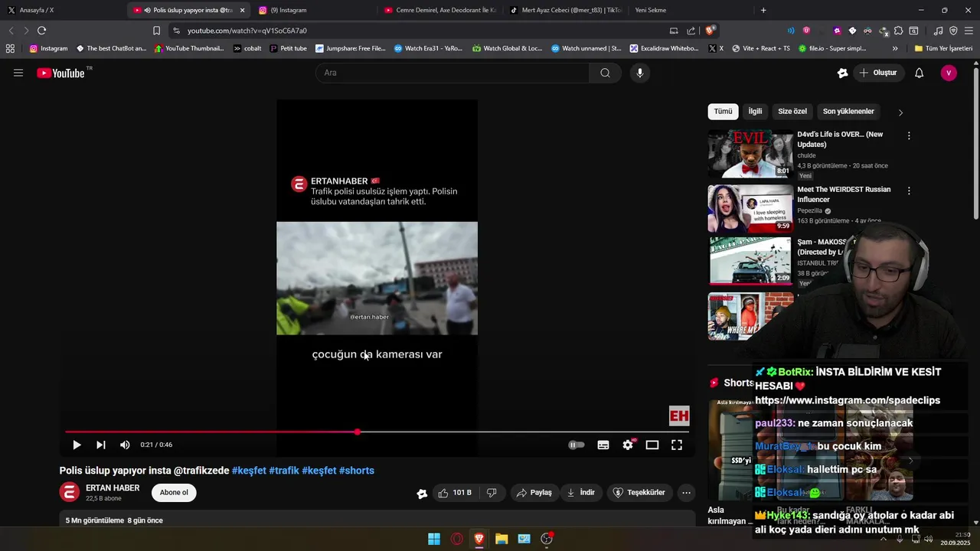Open the #trafik hashtag link
The width and height of the screenshot is (980, 551).
pyautogui.click(x=284, y=471)
